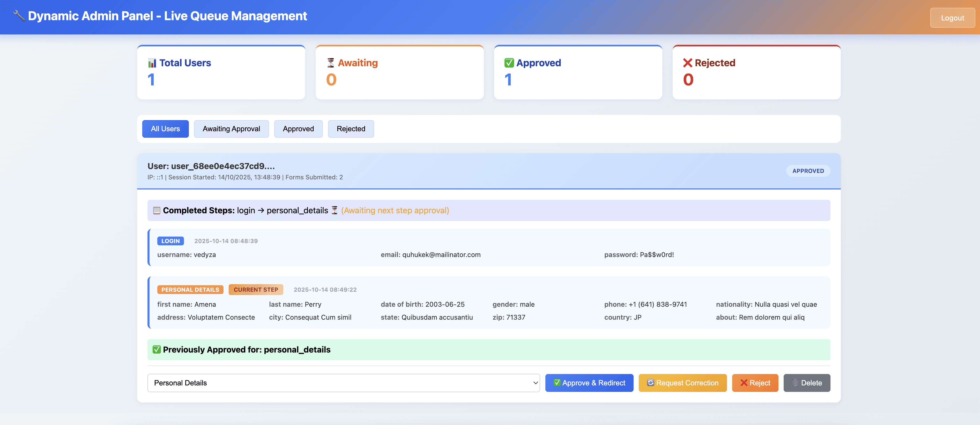Click Previously Approved for personal_details text
The height and width of the screenshot is (425, 980).
click(247, 350)
